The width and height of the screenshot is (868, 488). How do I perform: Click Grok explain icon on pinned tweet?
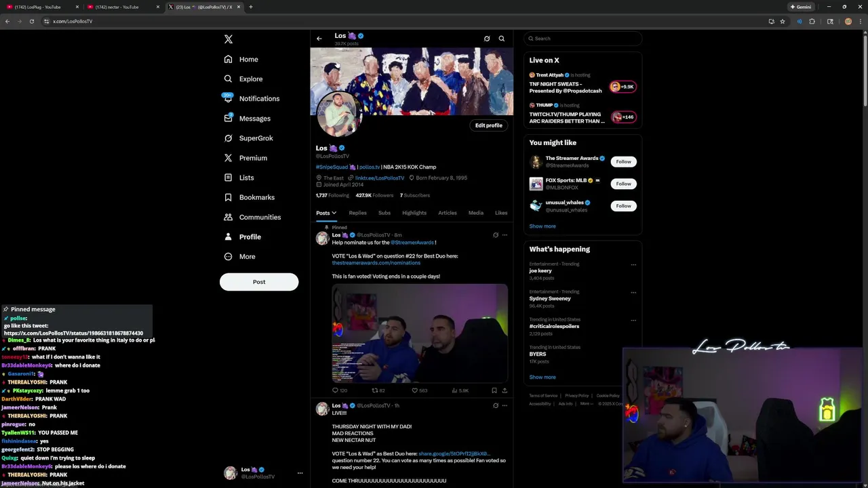pos(496,235)
